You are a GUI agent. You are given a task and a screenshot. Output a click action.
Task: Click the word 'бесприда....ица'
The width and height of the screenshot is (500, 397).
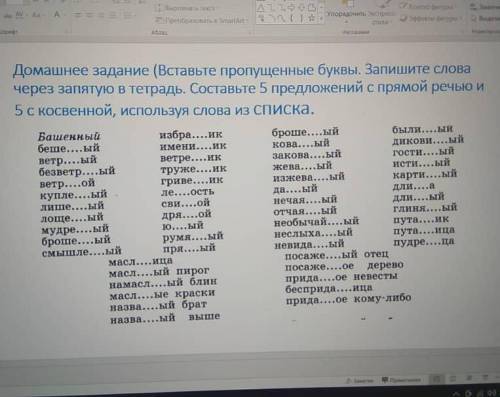pos(329,288)
